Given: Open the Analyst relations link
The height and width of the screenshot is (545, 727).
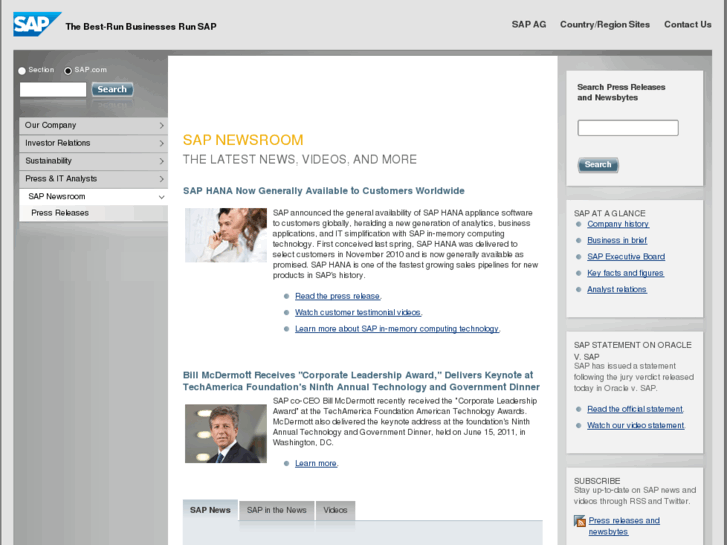Looking at the screenshot, I should (617, 289).
